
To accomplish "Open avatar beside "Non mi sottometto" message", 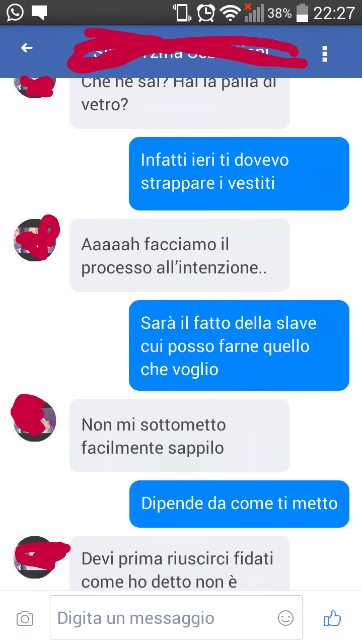I will pos(35,420).
